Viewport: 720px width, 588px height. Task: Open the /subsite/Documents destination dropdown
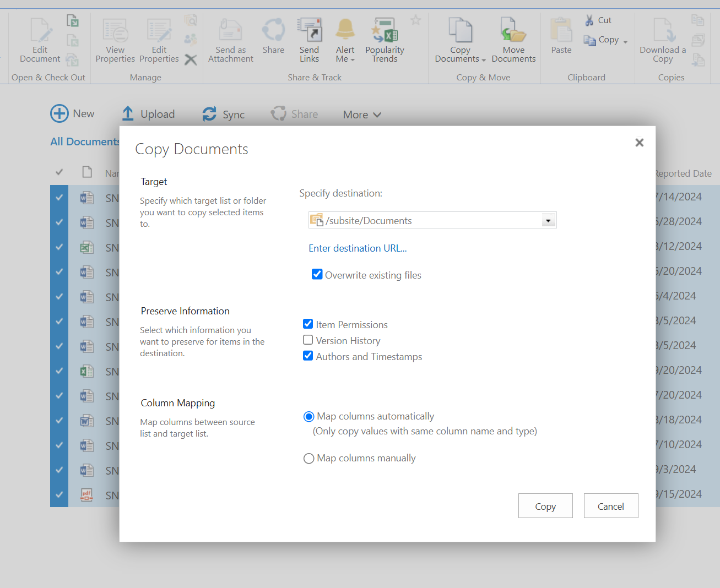(x=548, y=220)
